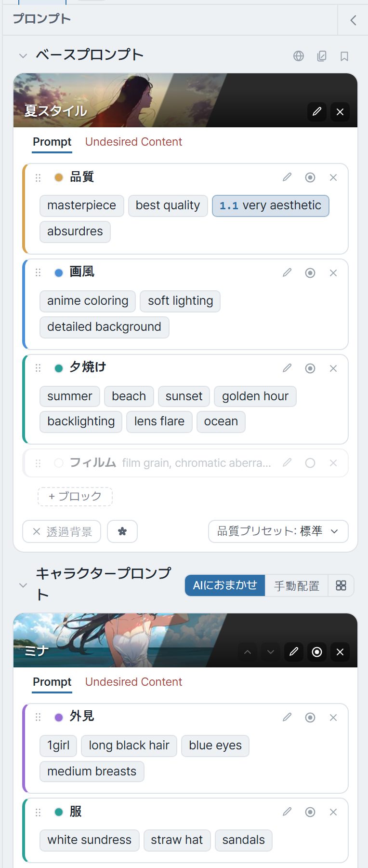Image resolution: width=368 pixels, height=868 pixels.
Task: Click the 透過背景 button
Action: pyautogui.click(x=62, y=531)
